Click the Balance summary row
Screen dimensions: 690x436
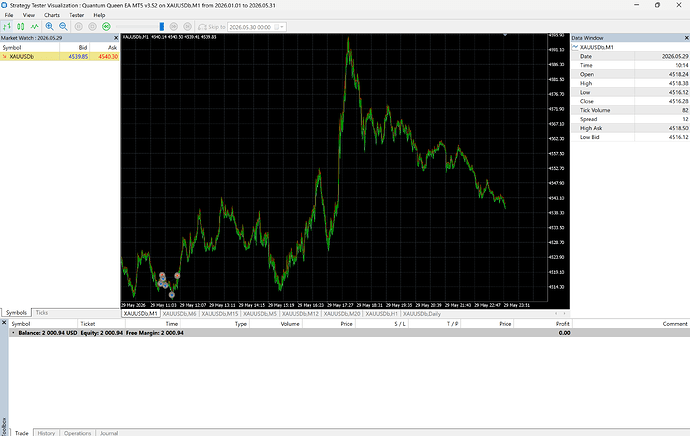pos(349,333)
